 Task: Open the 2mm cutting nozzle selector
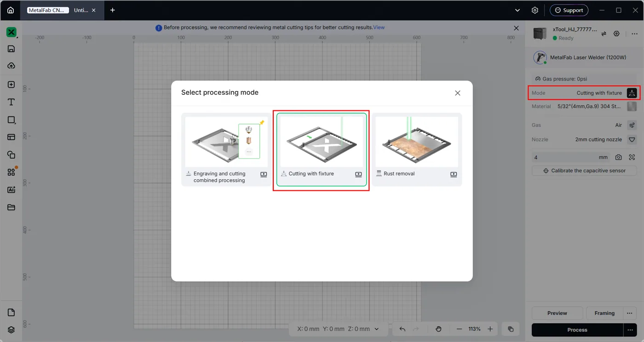(632, 139)
